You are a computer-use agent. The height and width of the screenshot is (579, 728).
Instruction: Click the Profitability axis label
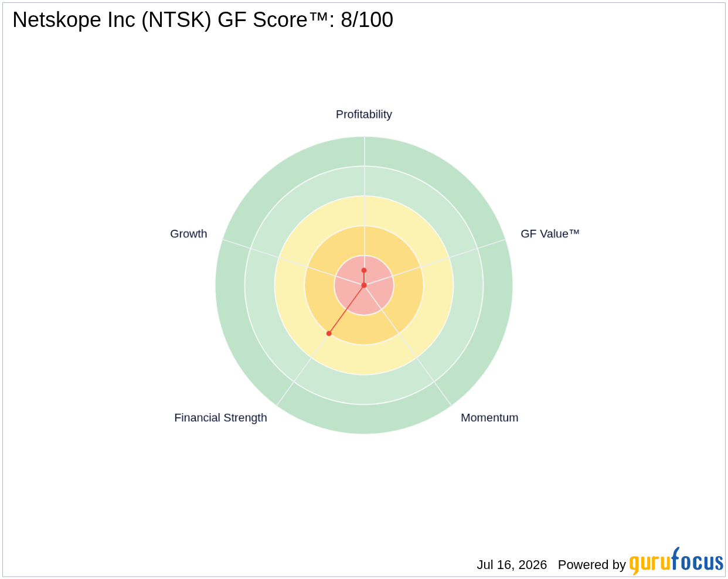(363, 114)
